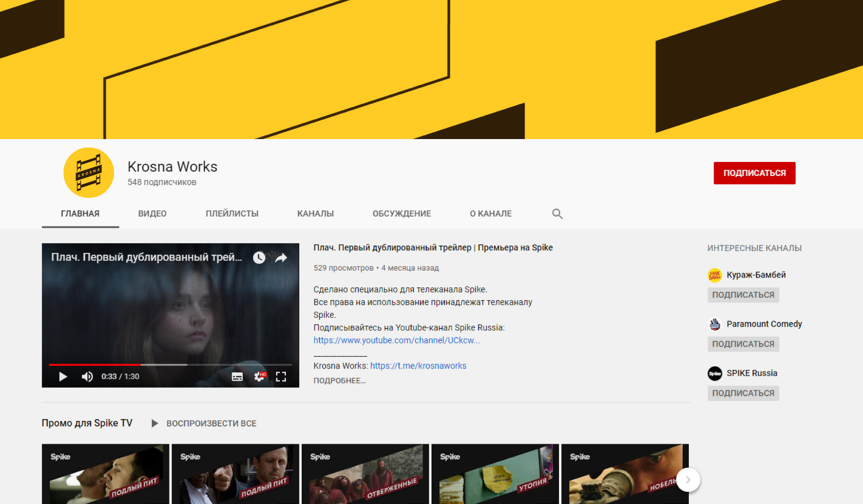Click the 0:33 / 1:30 time display
The height and width of the screenshot is (504, 863).
tap(120, 377)
